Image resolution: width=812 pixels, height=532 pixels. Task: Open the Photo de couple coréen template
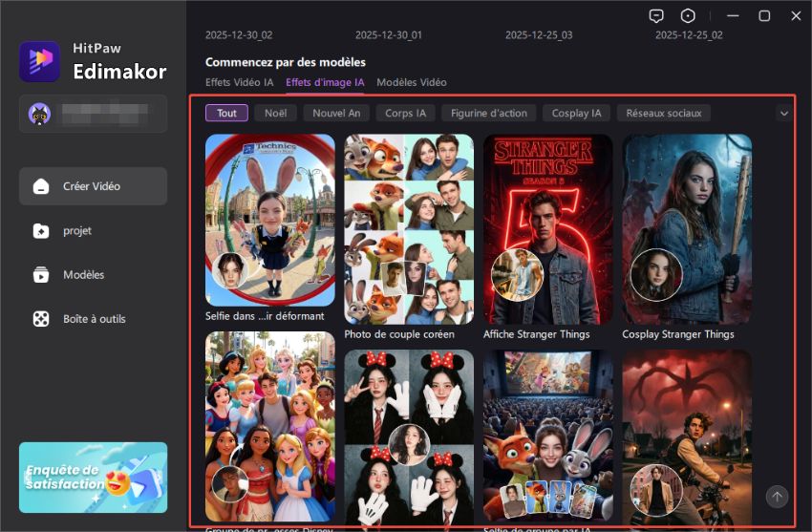coord(409,229)
